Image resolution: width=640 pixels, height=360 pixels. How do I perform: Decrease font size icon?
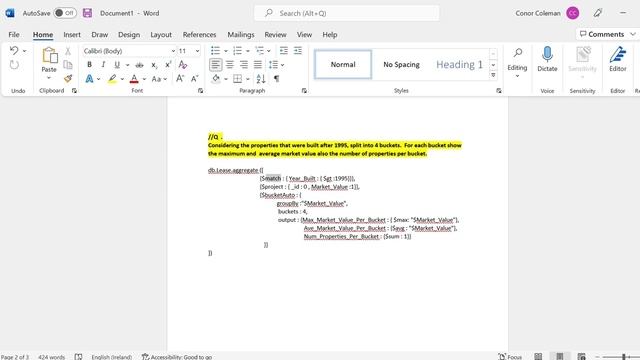point(195,79)
